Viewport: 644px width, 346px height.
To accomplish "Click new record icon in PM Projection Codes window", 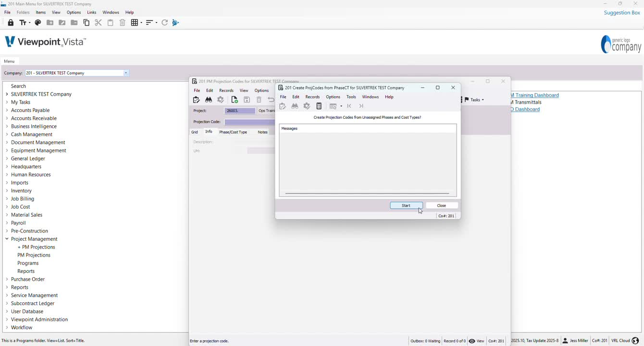I will (x=235, y=100).
